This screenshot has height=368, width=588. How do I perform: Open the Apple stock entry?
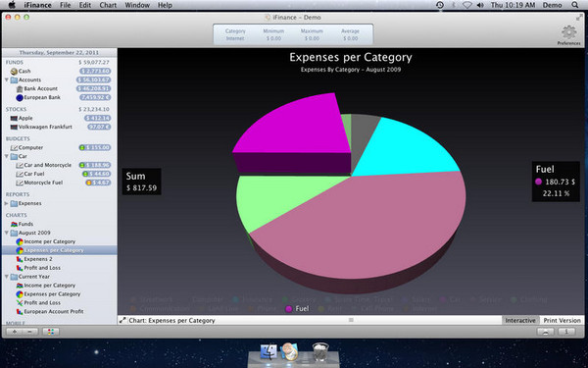(25, 118)
